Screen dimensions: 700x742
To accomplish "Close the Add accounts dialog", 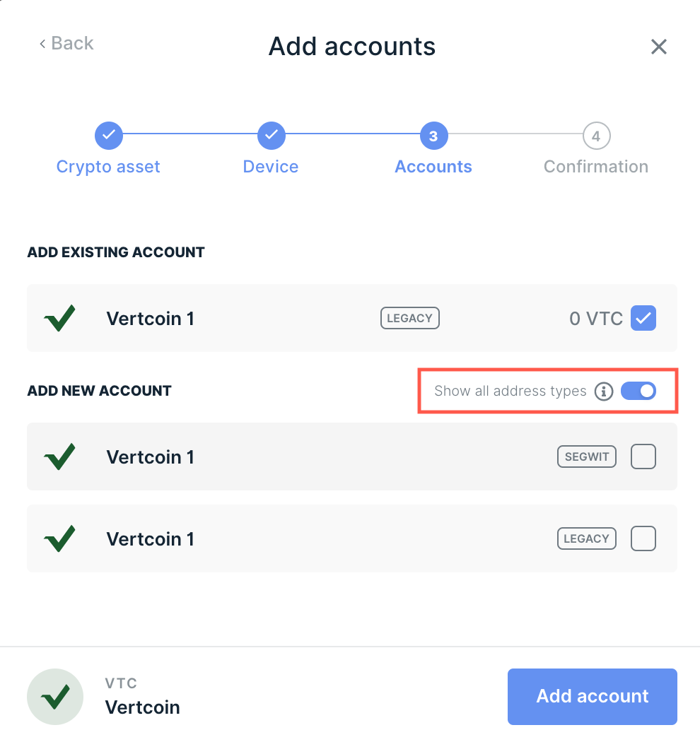I will [658, 46].
